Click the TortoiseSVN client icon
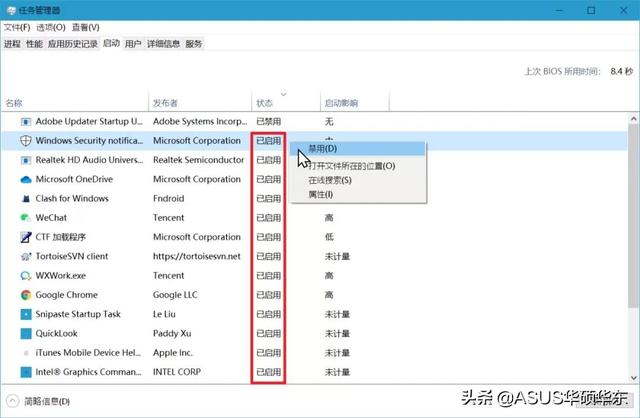The width and height of the screenshot is (640, 418). tap(26, 256)
